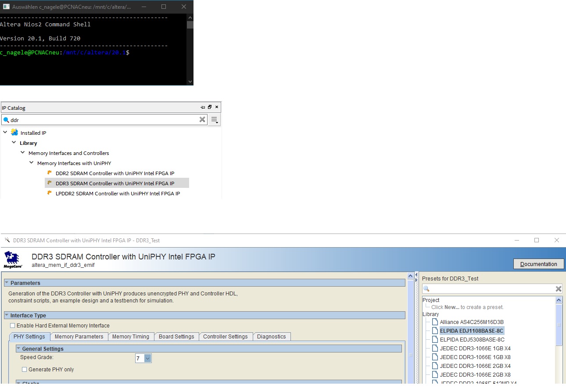The width and height of the screenshot is (566, 392).
Task: Click the Installed IP label
Action: click(x=33, y=133)
